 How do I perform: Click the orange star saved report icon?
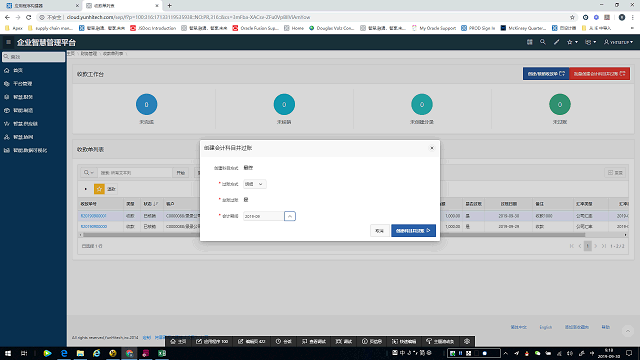click(99, 189)
